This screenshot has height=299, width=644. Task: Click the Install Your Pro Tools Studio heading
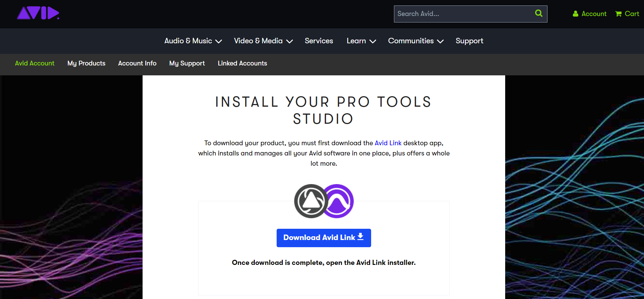click(323, 110)
